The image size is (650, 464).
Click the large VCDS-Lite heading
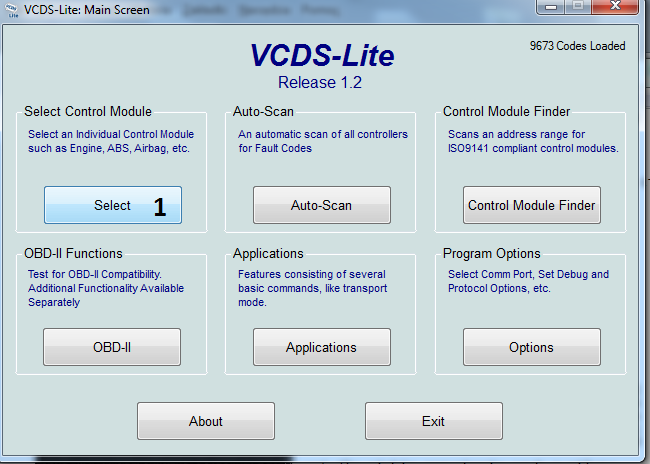point(322,55)
